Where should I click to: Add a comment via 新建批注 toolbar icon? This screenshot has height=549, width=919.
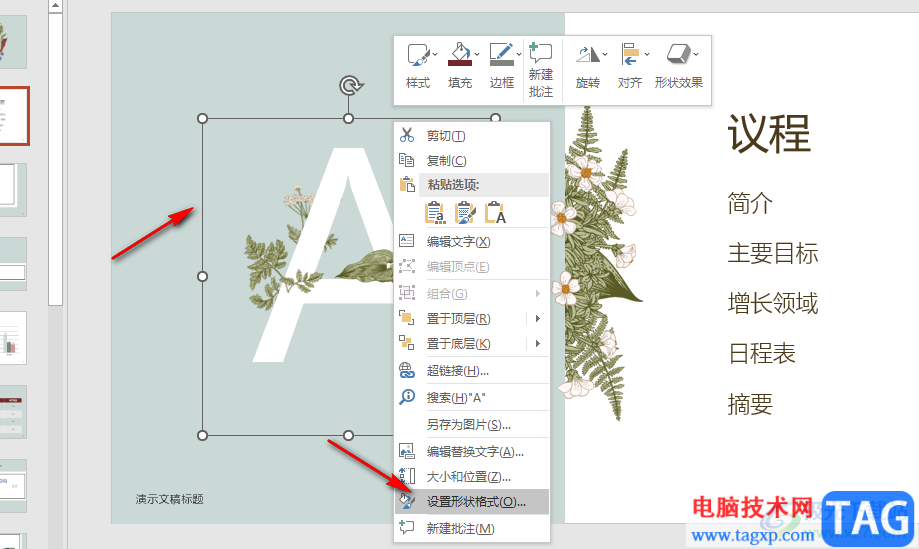click(540, 53)
